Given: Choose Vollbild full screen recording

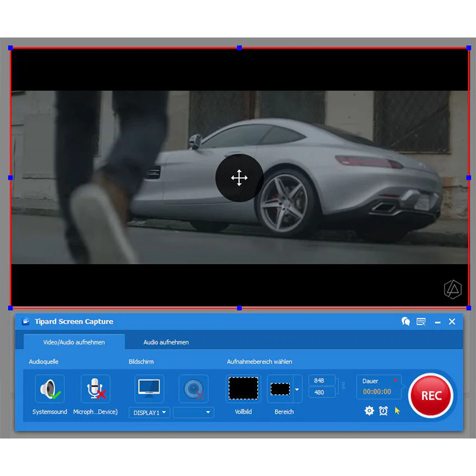Looking at the screenshot, I should pos(243,389).
